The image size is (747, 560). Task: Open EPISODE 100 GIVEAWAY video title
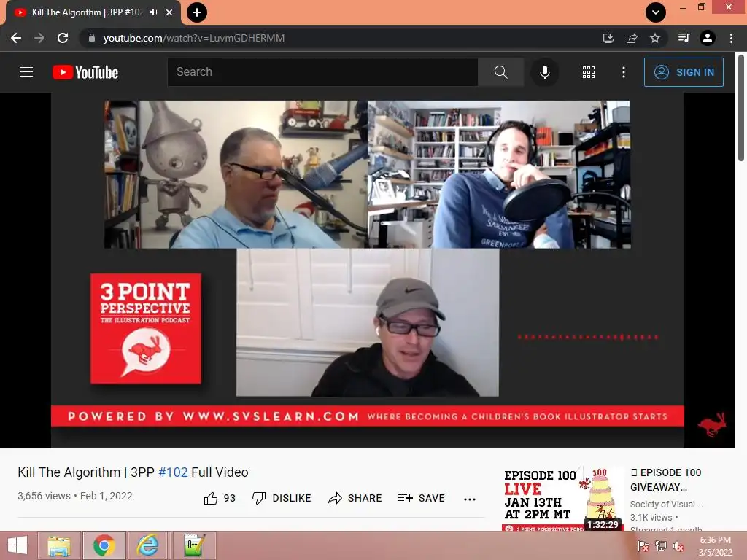click(665, 480)
